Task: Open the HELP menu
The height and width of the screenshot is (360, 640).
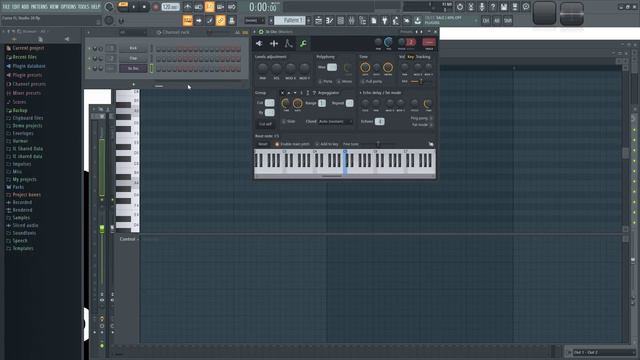Action: click(x=95, y=7)
